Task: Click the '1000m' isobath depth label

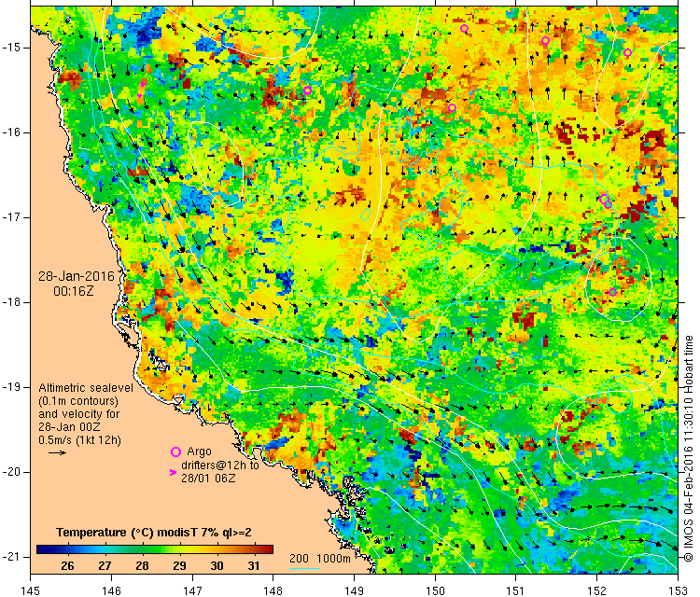Action: [x=333, y=558]
